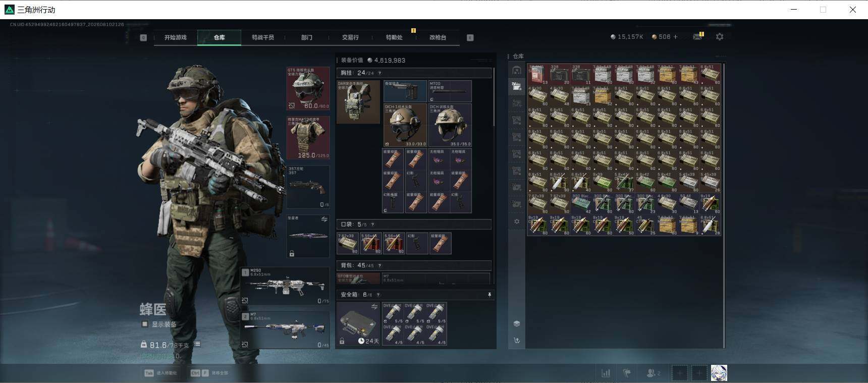Click the stacked layers icon in warehouse sidebar

click(x=517, y=323)
